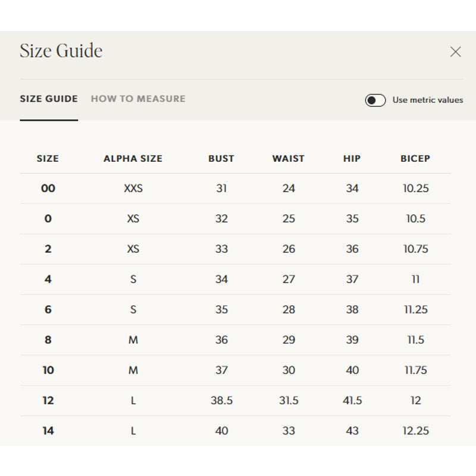Select size 14 row label
Screen dimensions: 476x476
coord(48,431)
